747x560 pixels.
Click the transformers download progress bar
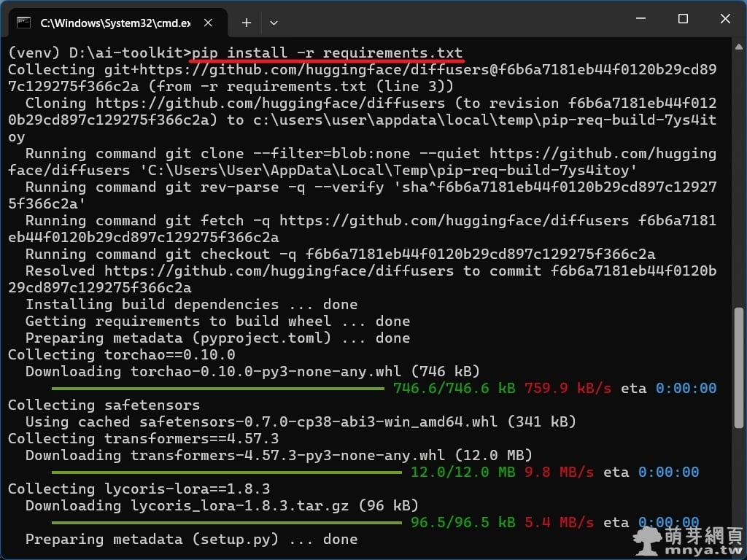(x=226, y=472)
